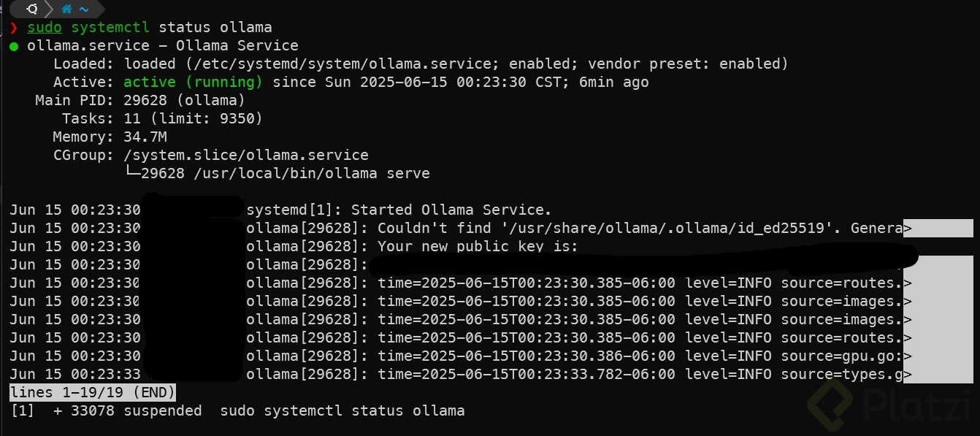Image resolution: width=980 pixels, height=436 pixels.
Task: Select the /usr/local/bin/ollama serve process text
Action: pos(286,174)
